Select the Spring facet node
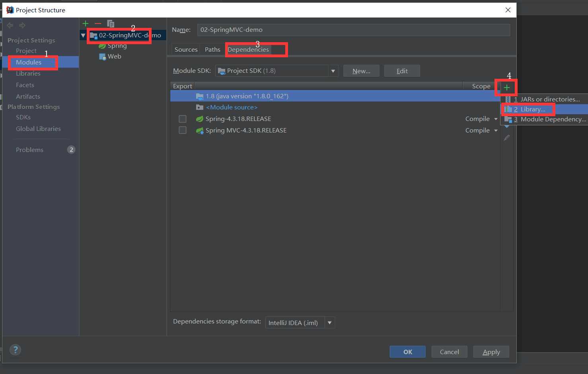588x374 pixels. 117,46
